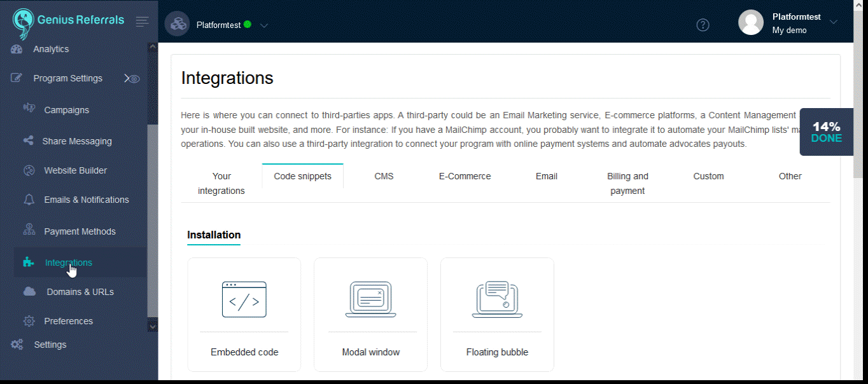The image size is (868, 384).
Task: Select the Embedded code installation card
Action: [x=244, y=314]
